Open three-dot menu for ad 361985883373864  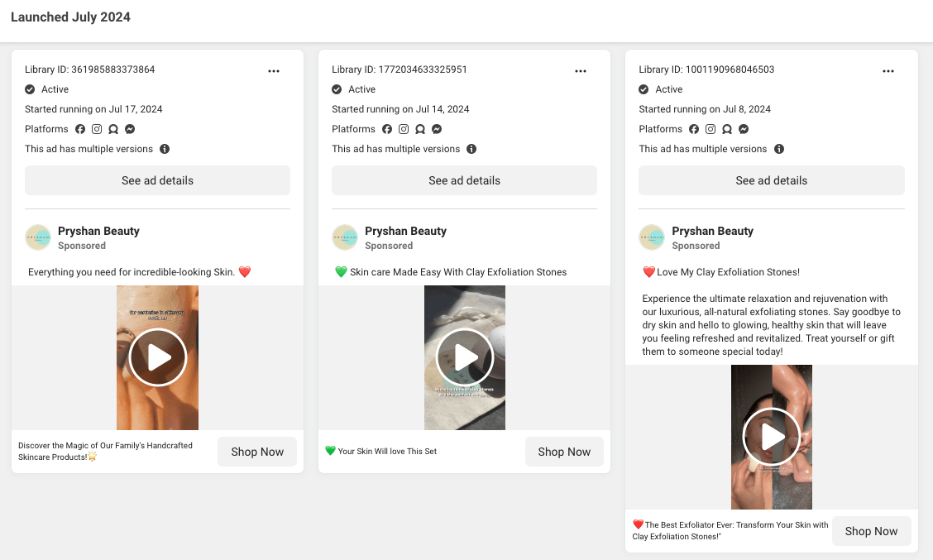[x=274, y=71]
